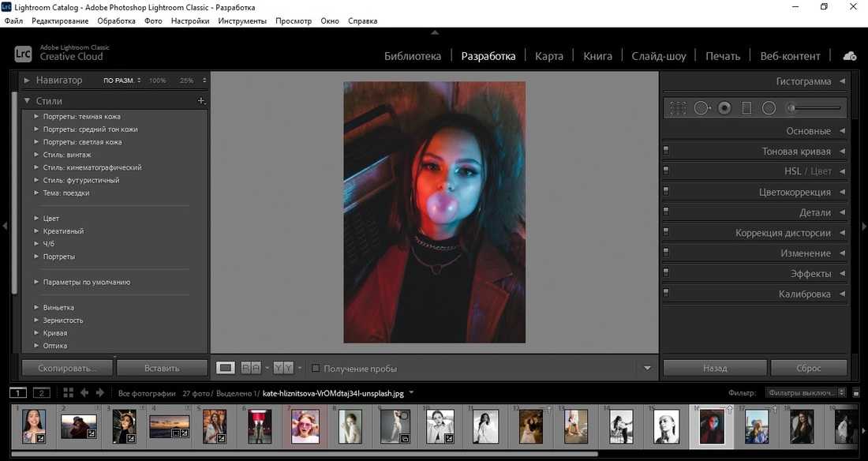Image resolution: width=868 pixels, height=461 pixels.
Task: Pick the Radial Filter tool
Action: (769, 108)
